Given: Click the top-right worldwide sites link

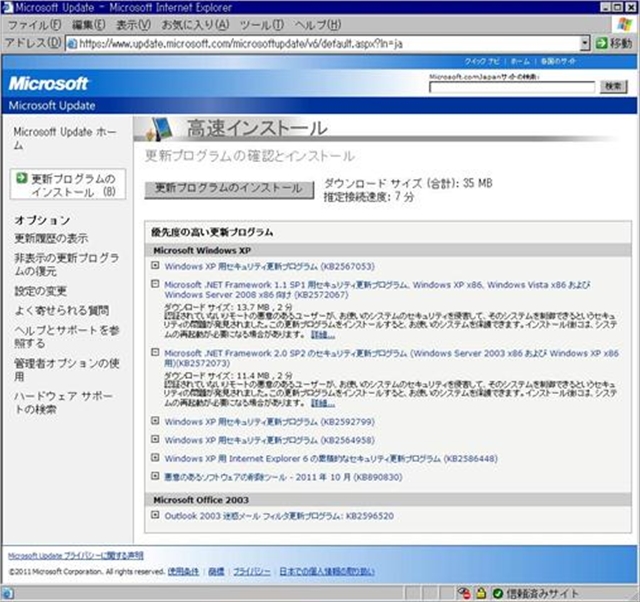Looking at the screenshot, I should (558, 61).
